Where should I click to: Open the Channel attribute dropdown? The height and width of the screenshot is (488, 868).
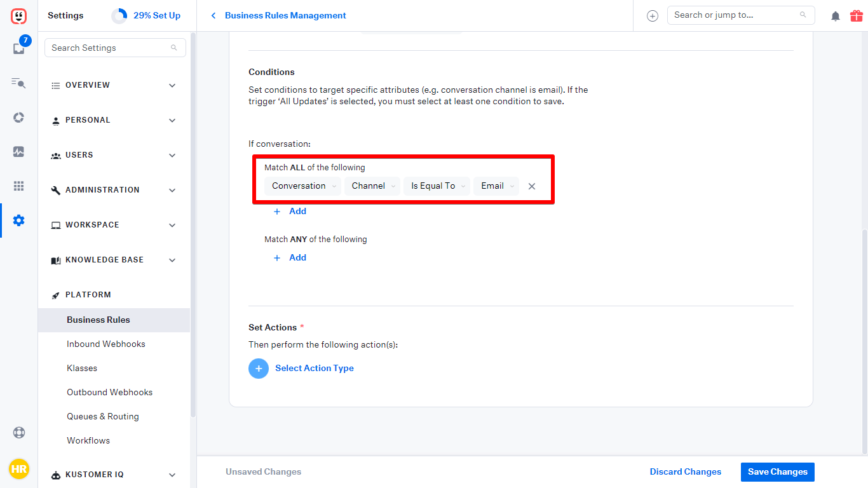pyautogui.click(x=372, y=186)
